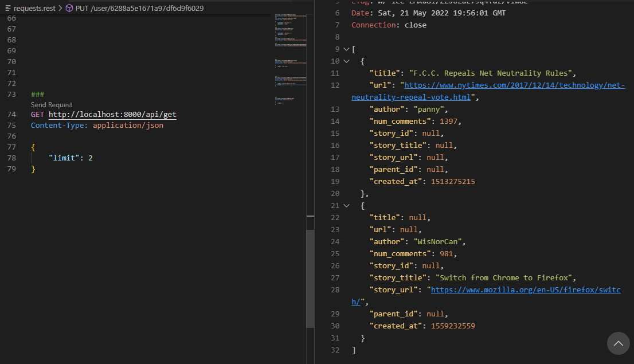Click the Date header line in response

[429, 13]
